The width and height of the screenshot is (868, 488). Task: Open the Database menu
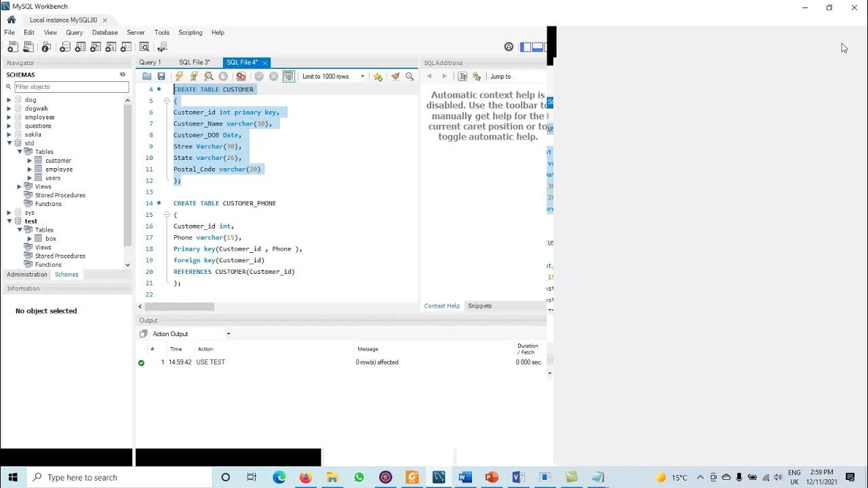104,33
